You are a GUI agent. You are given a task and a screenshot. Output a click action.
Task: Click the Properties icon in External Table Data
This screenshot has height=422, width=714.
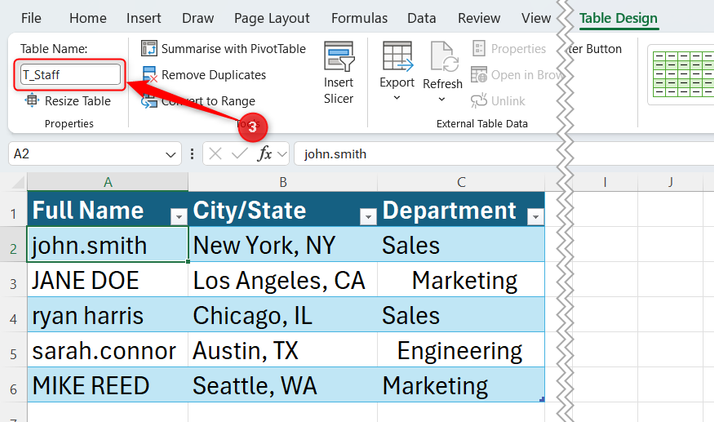coord(479,48)
